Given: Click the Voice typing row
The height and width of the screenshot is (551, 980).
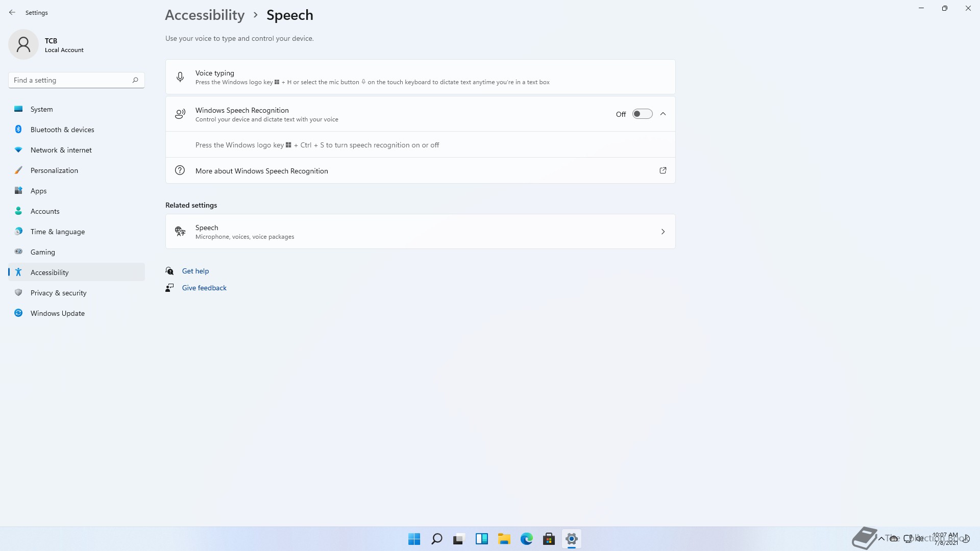Looking at the screenshot, I should coord(420,77).
